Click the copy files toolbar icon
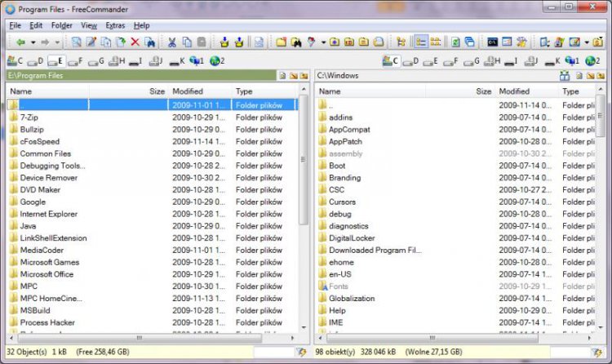The height and width of the screenshot is (364, 612). 106,42
